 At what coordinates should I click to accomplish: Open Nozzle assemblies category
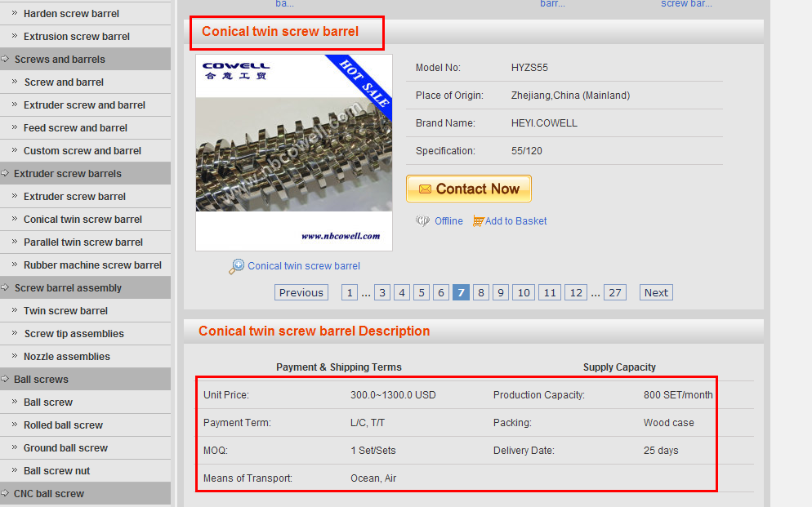pyautogui.click(x=67, y=357)
